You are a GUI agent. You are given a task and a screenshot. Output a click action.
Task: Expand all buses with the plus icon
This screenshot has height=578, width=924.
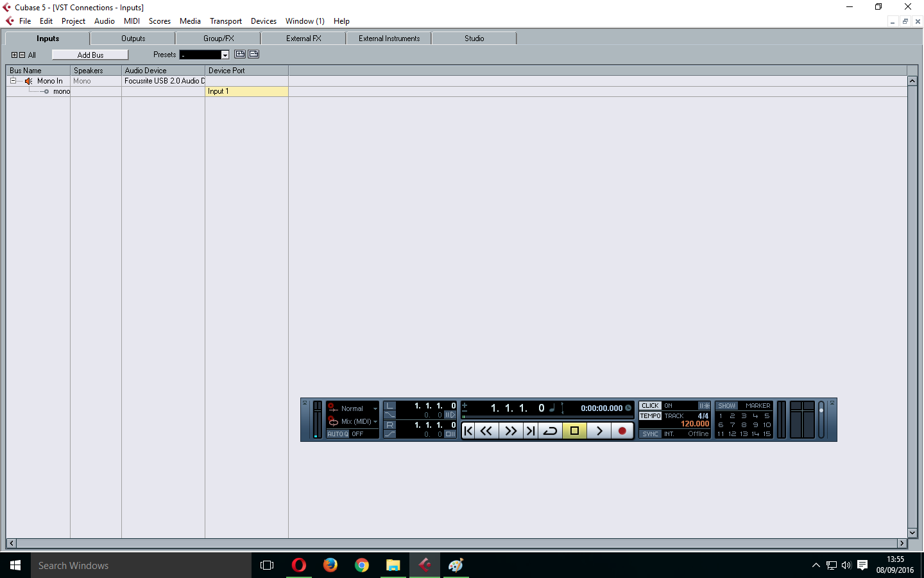pyautogui.click(x=15, y=55)
